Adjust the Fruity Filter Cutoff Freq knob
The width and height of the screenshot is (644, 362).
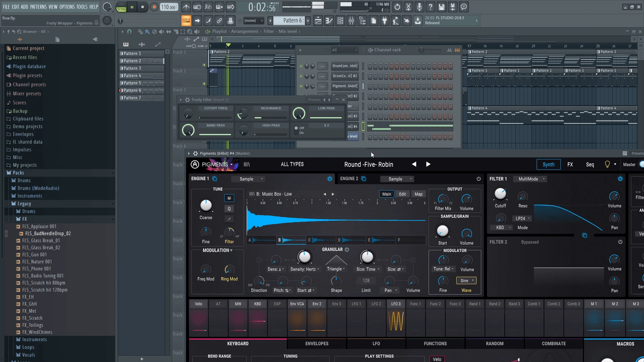click(188, 114)
